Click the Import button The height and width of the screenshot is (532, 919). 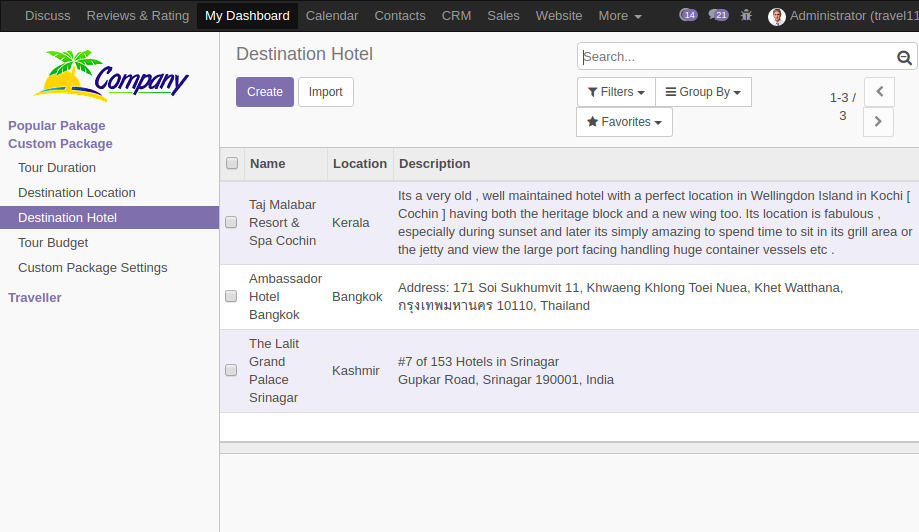click(x=325, y=92)
